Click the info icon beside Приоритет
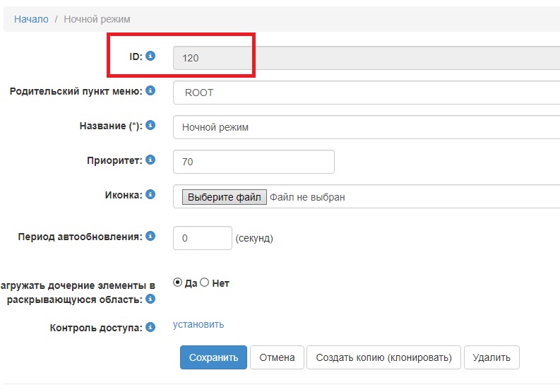The image size is (560, 392). coord(150,160)
